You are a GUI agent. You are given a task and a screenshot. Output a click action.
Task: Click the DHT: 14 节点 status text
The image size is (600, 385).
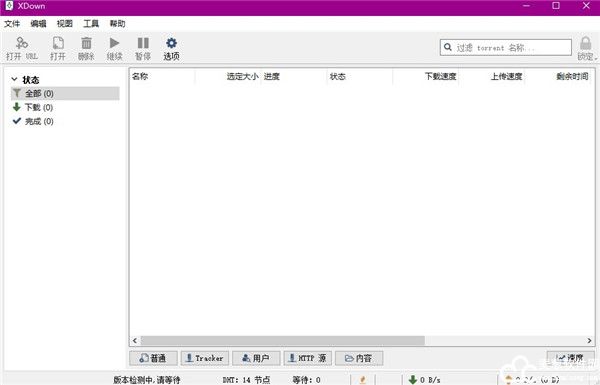coord(246,380)
